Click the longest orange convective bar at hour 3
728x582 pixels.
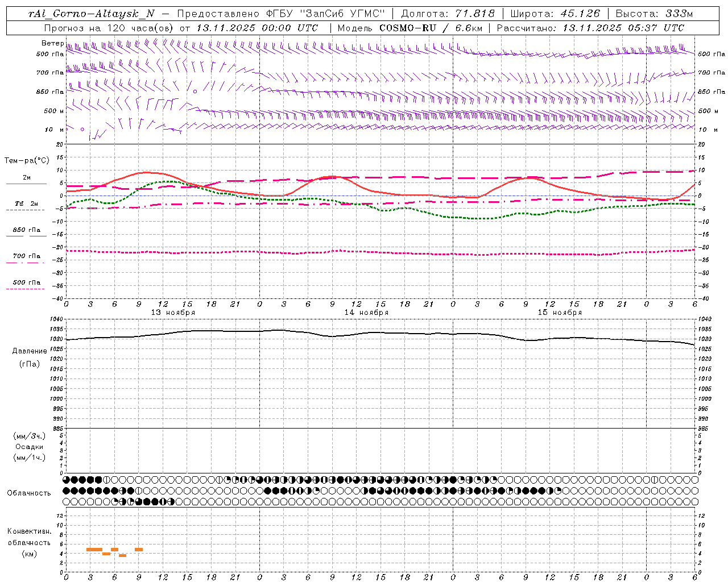[94, 550]
